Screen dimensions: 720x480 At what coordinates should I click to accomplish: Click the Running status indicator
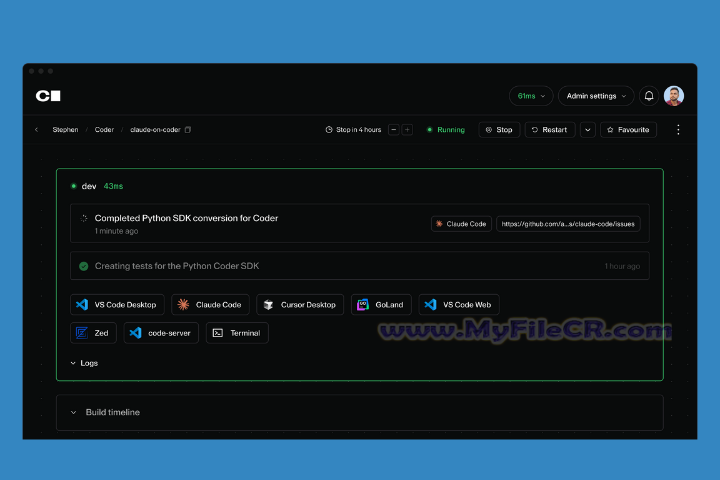coord(446,130)
